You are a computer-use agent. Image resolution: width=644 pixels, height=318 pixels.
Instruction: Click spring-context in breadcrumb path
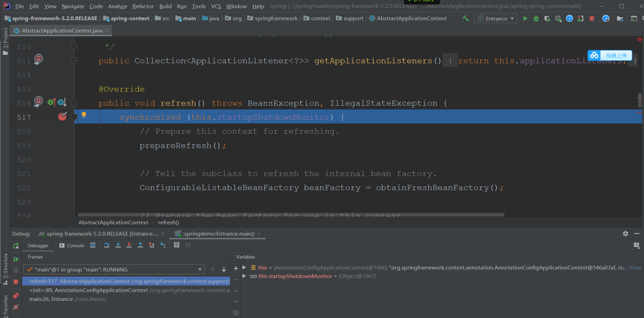tap(127, 18)
